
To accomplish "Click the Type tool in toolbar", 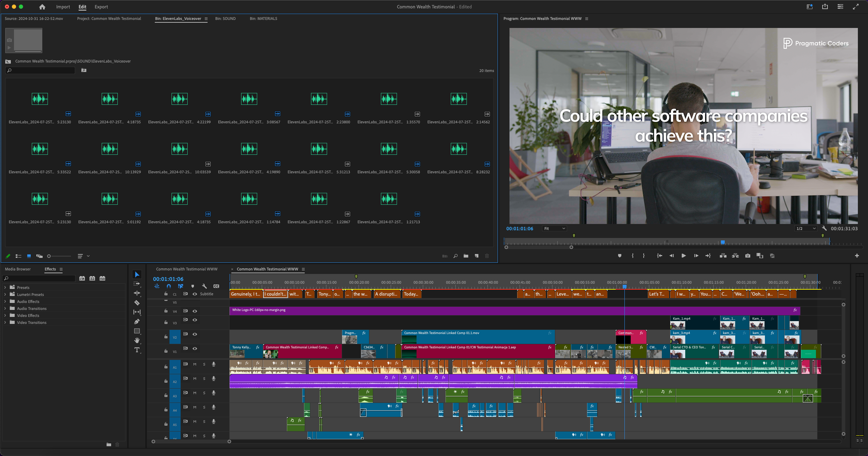I will pos(136,351).
